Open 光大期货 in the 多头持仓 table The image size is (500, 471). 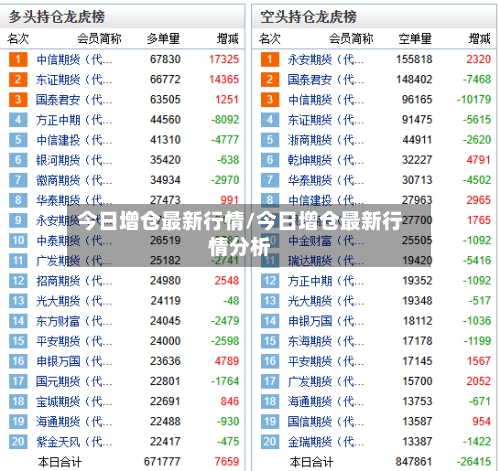tap(74, 301)
